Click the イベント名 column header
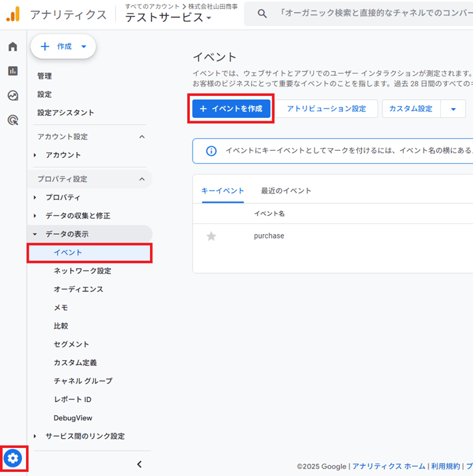Viewport: 473px width, 476px height. click(269, 214)
